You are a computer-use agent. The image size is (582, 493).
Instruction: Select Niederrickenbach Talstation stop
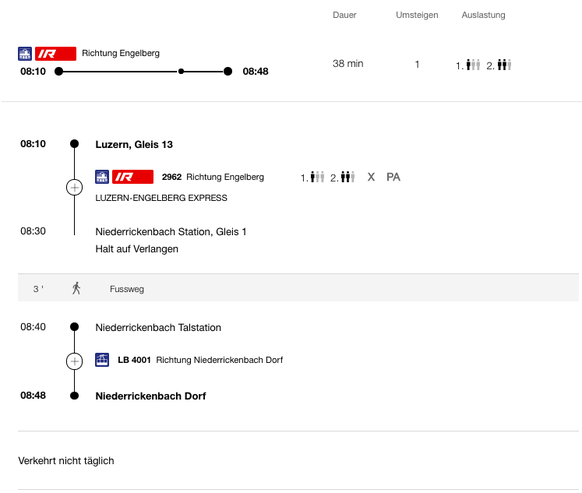click(x=158, y=327)
